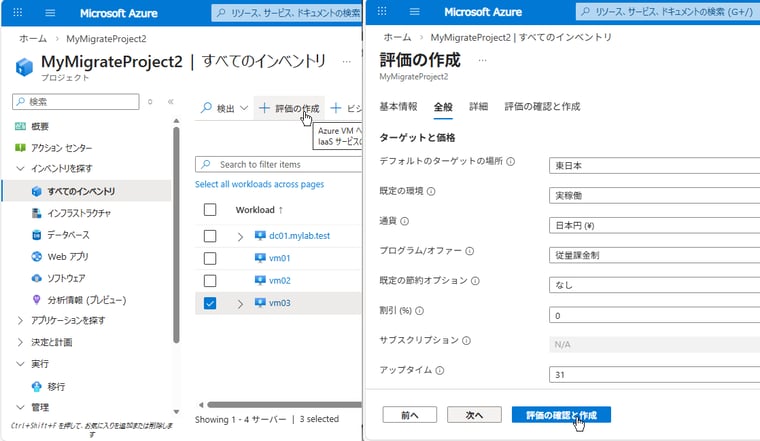This screenshot has height=441, width=760.
Task: Switch to the 基本情報 tab
Action: click(x=398, y=107)
